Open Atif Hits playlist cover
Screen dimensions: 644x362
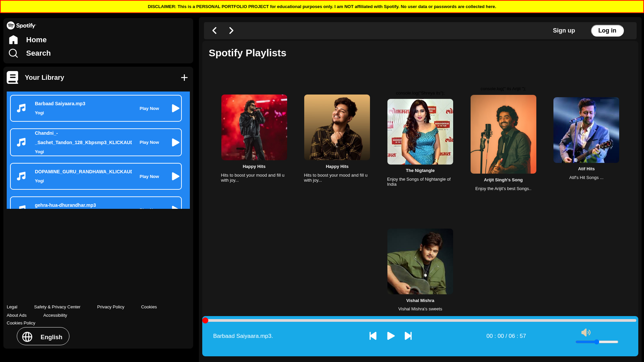tap(586, 130)
